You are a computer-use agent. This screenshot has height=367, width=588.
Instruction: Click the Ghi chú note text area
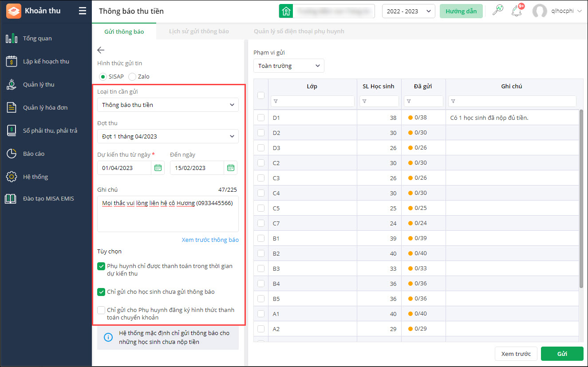168,214
